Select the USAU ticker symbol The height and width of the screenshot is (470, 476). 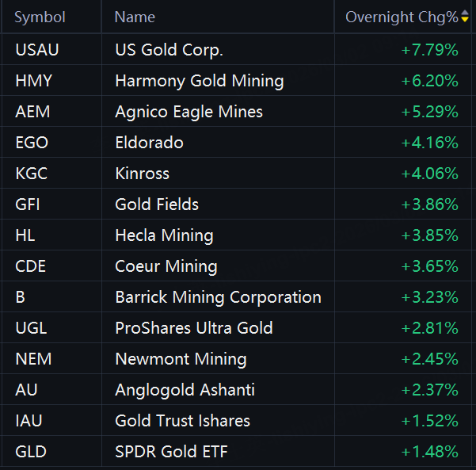coord(37,50)
